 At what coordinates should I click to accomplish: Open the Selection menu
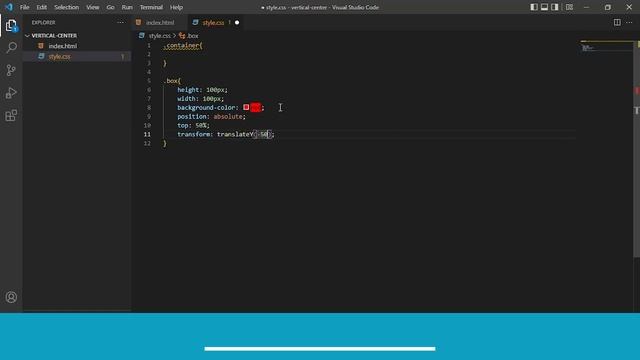[67, 7]
